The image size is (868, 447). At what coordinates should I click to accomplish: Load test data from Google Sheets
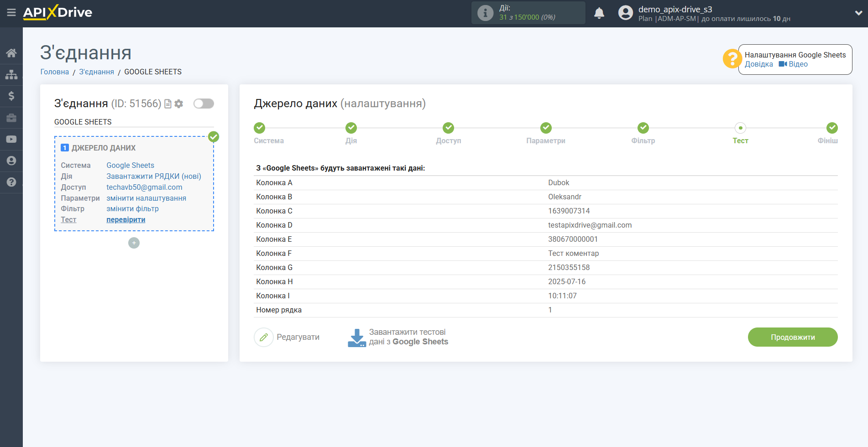pyautogui.click(x=408, y=337)
